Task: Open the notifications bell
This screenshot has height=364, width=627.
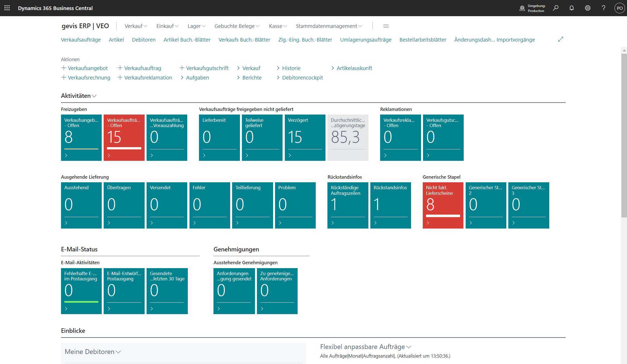Action: (572, 8)
